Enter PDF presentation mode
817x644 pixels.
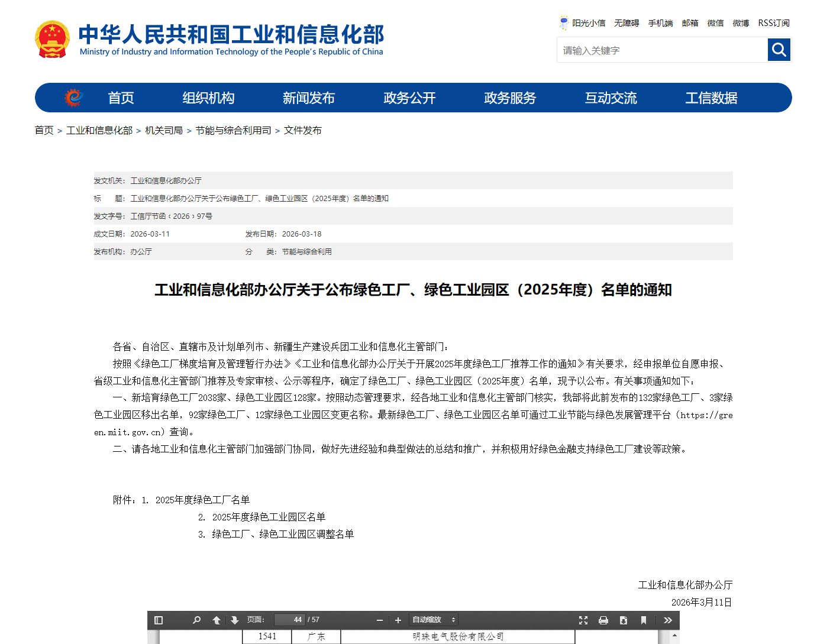(x=584, y=620)
